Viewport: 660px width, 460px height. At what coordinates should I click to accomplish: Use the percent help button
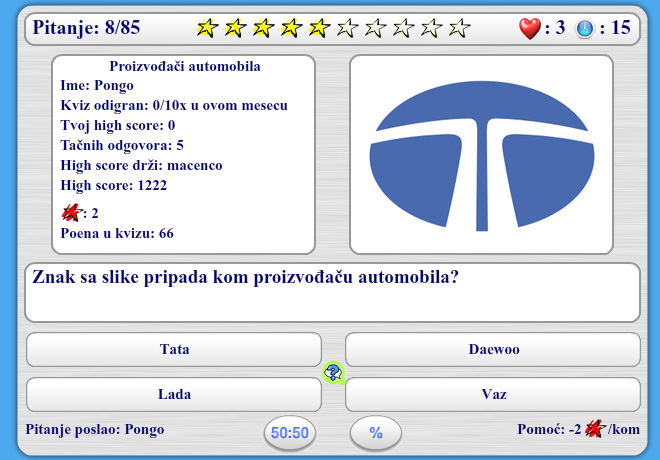point(376,433)
